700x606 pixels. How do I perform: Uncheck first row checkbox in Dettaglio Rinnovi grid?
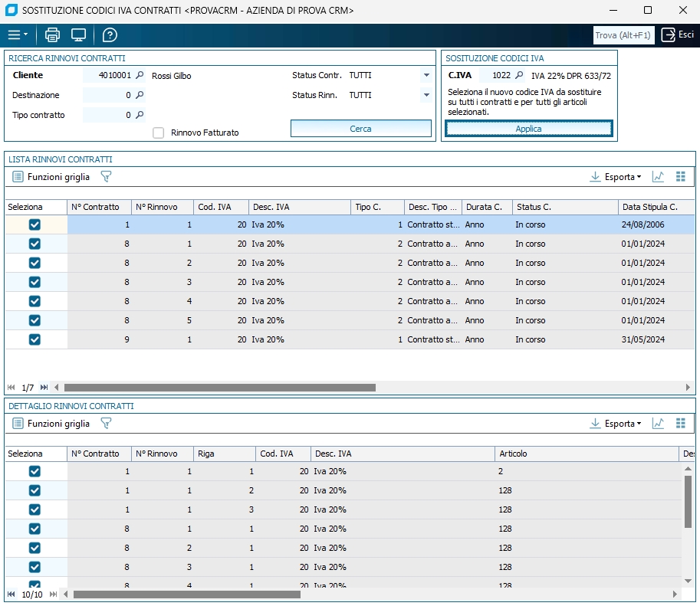click(x=35, y=471)
